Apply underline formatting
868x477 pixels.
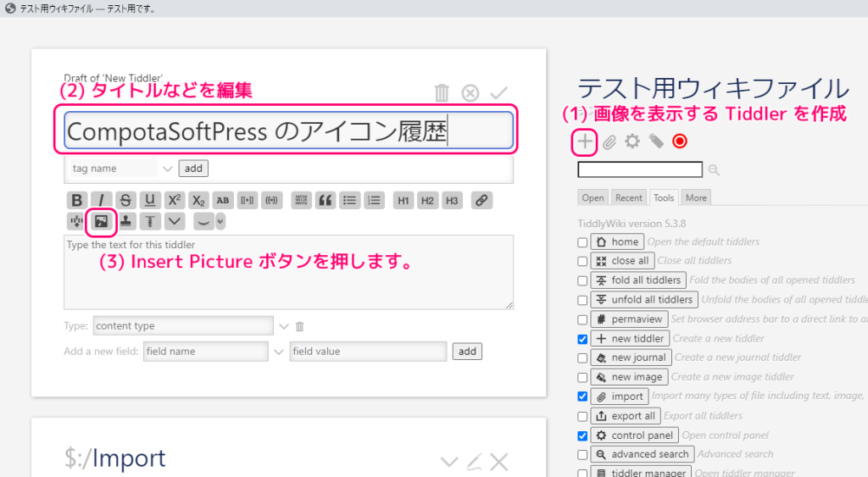point(149,200)
